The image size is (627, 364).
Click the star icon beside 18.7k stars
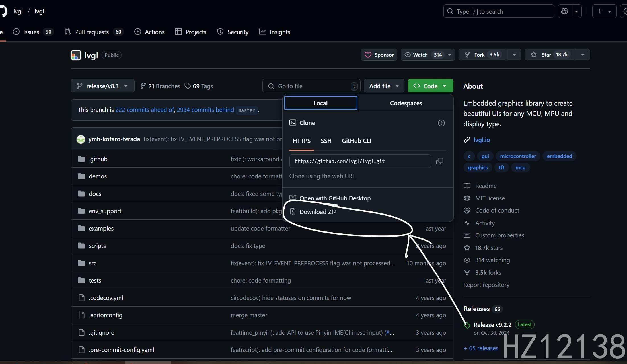coord(467,248)
